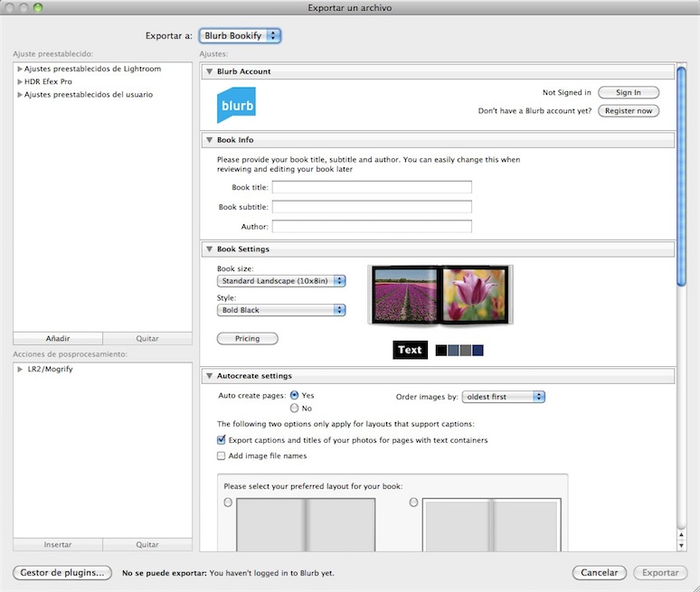The image size is (700, 592).
Task: Open the Style dropdown (Bold Black)
Action: pyautogui.click(x=281, y=310)
